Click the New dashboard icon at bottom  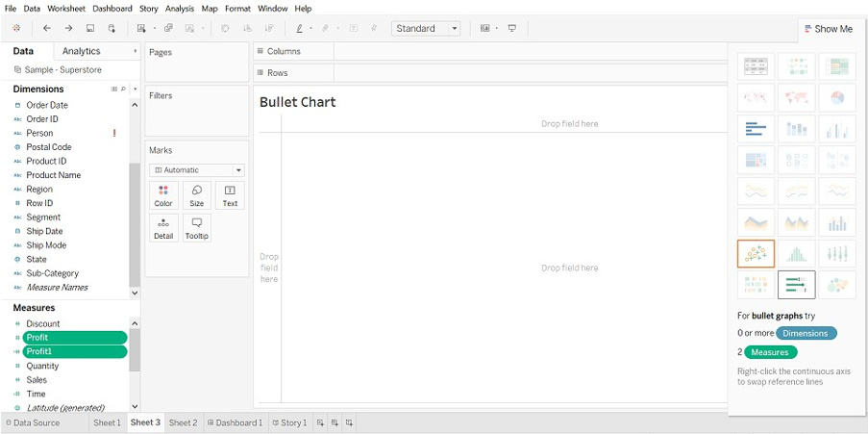(x=335, y=422)
